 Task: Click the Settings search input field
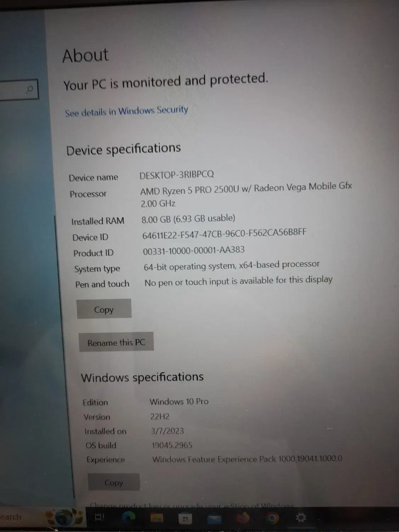point(18,89)
